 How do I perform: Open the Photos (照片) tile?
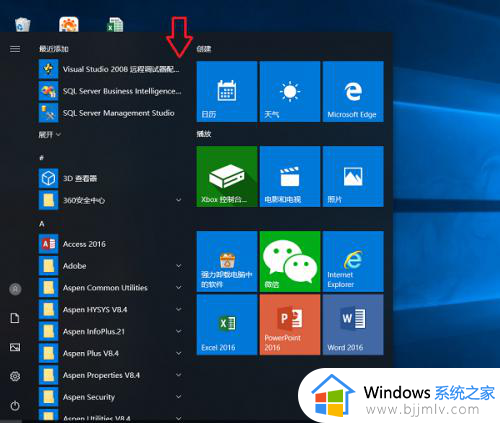[353, 176]
